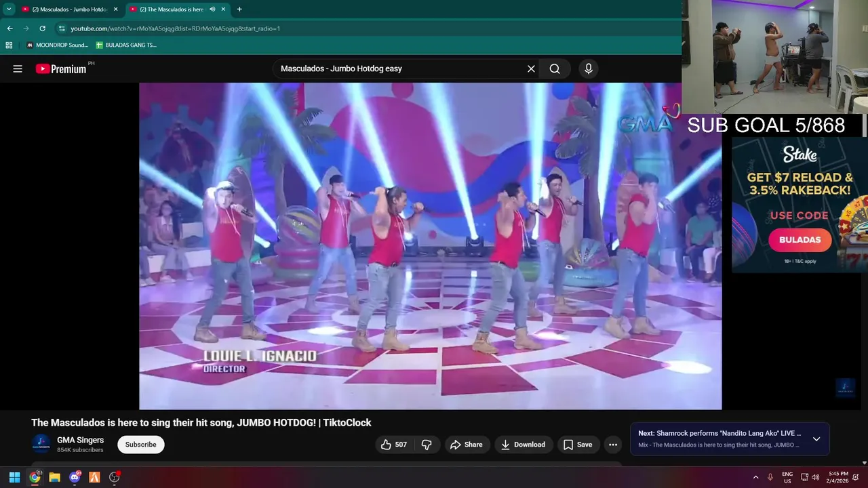Open MOONDROP Sound bookmark
Image resolution: width=868 pixels, height=488 pixels.
pyautogui.click(x=58, y=45)
